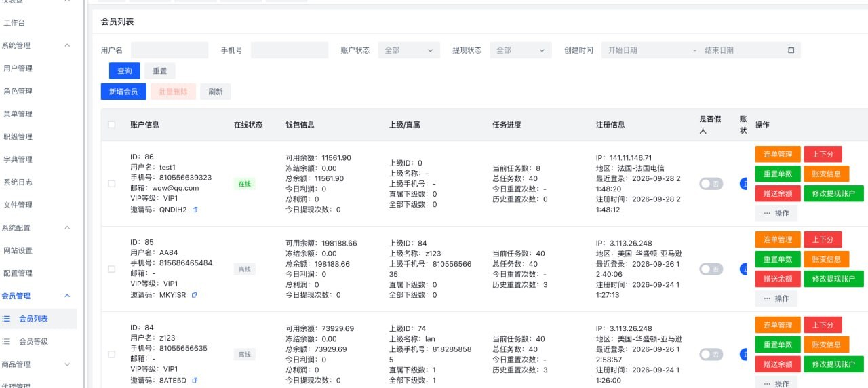This screenshot has width=868, height=388.
Task: Open 会员等级 in the sidebar
Action: pyautogui.click(x=34, y=341)
